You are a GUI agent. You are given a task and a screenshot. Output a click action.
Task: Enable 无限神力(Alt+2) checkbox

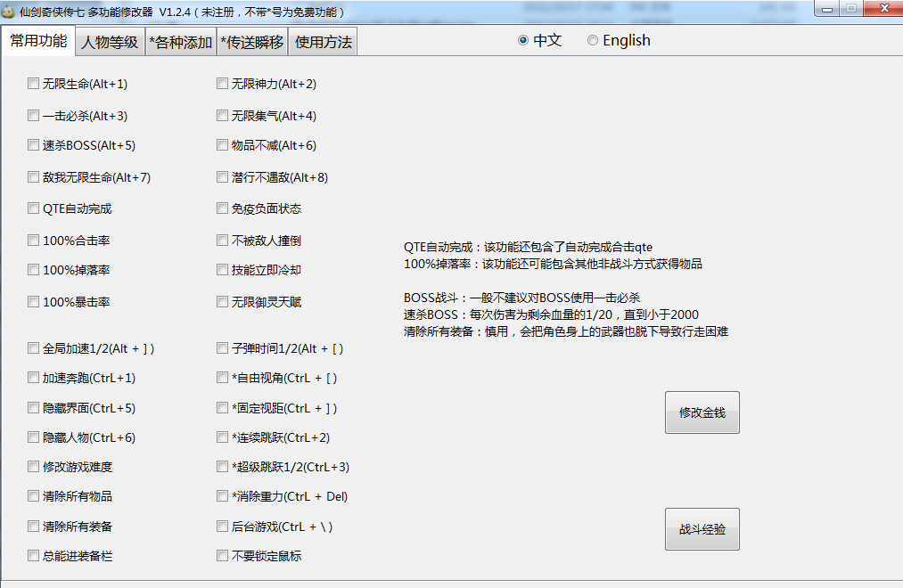pos(222,84)
